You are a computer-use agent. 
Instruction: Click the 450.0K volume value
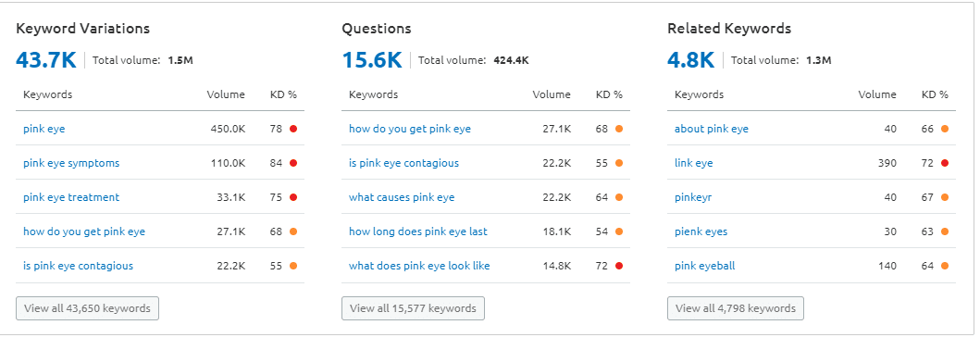click(229, 129)
